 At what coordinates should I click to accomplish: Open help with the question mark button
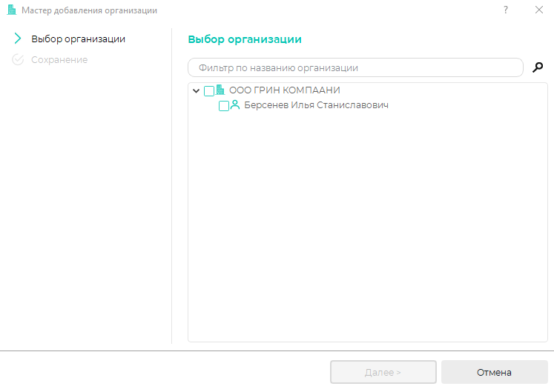coord(506,10)
